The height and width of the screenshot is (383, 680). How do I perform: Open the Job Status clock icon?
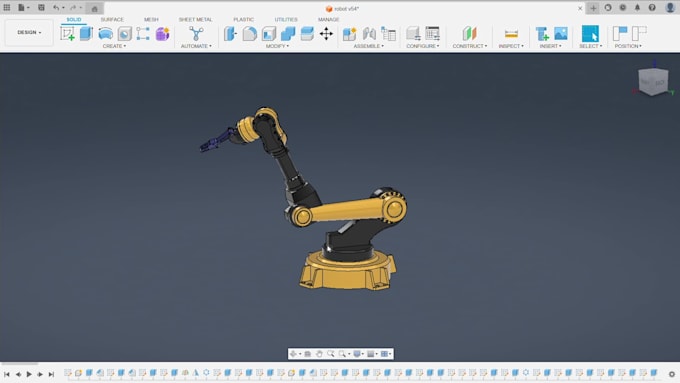pos(623,8)
